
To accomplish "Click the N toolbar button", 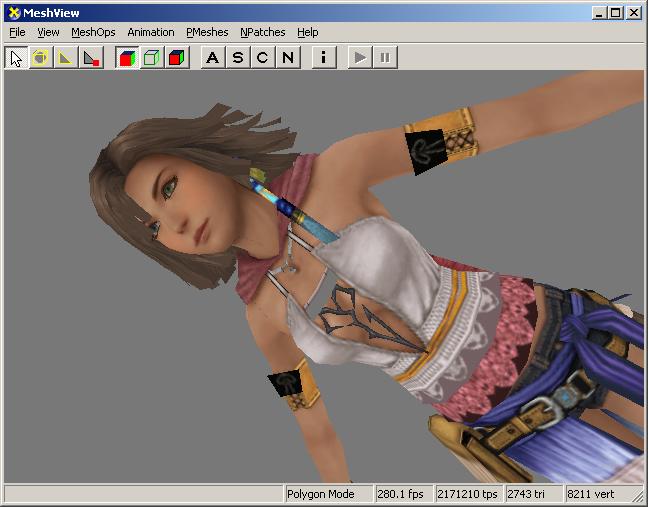I will pos(288,57).
